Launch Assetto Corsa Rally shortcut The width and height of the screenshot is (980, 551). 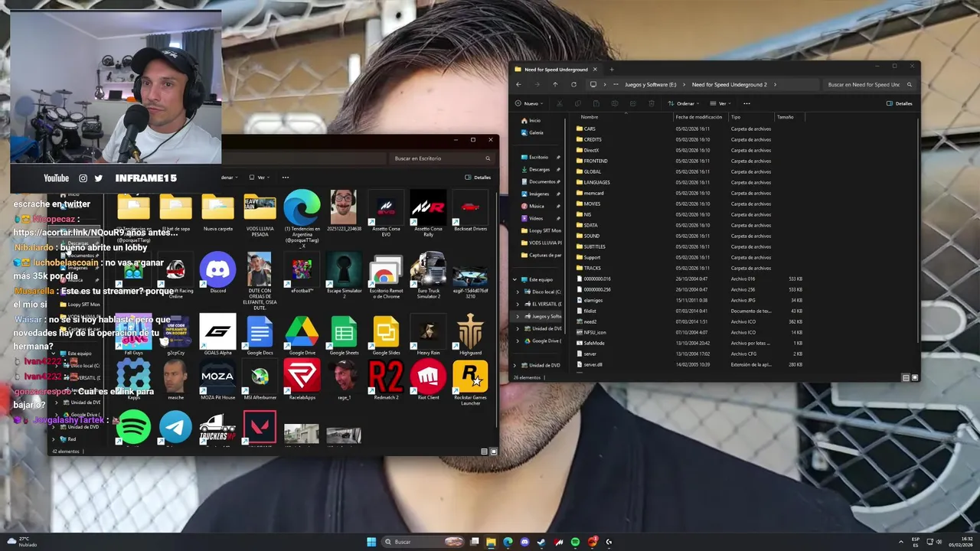pyautogui.click(x=428, y=214)
